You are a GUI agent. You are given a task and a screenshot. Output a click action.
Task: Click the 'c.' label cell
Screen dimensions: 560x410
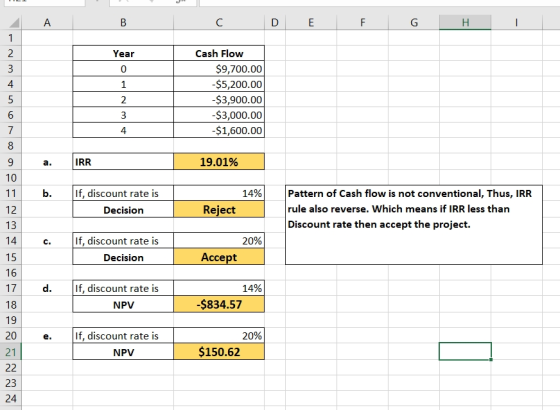click(47, 241)
